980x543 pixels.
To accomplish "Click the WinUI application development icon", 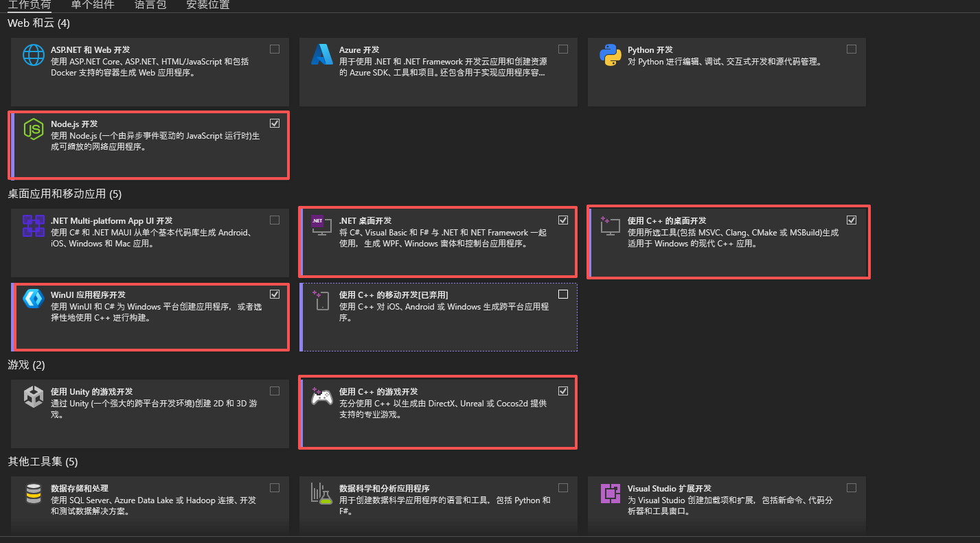I will (x=34, y=299).
